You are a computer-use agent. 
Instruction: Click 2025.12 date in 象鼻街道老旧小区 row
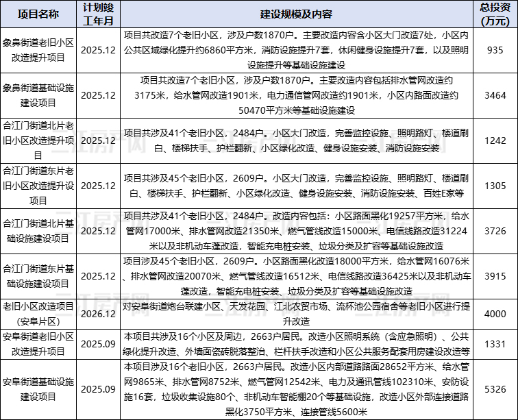99,50
